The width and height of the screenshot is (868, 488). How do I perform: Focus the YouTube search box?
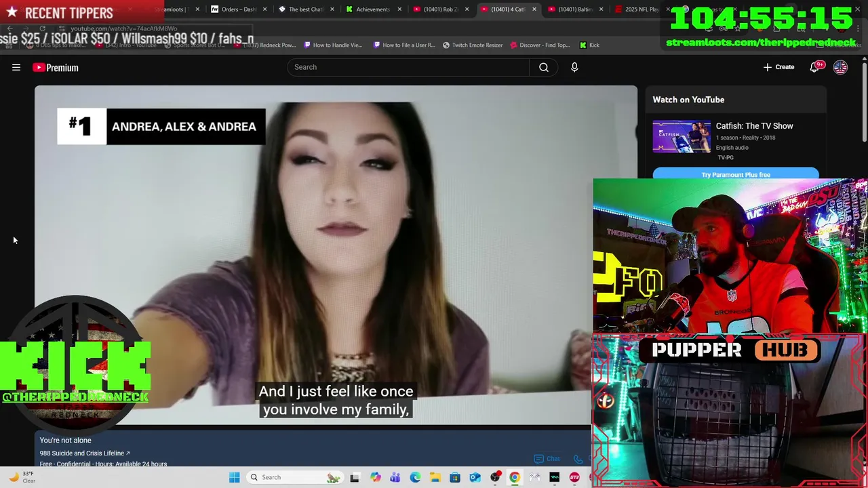pyautogui.click(x=408, y=67)
